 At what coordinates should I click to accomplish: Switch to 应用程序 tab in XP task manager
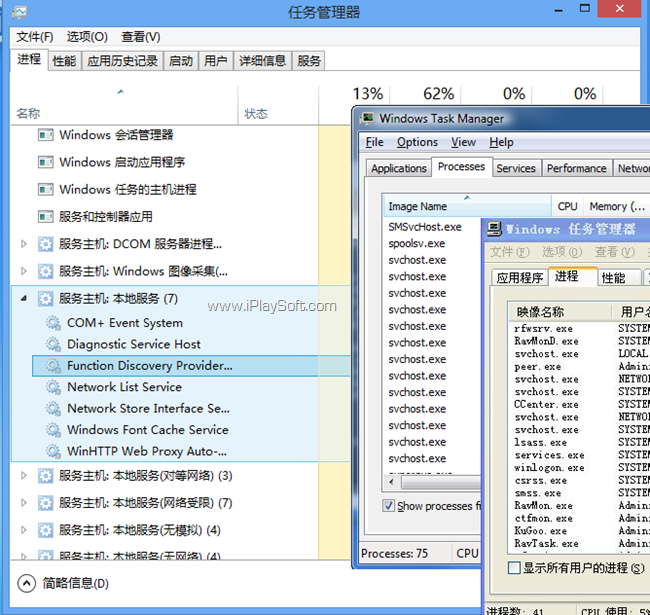pos(519,278)
